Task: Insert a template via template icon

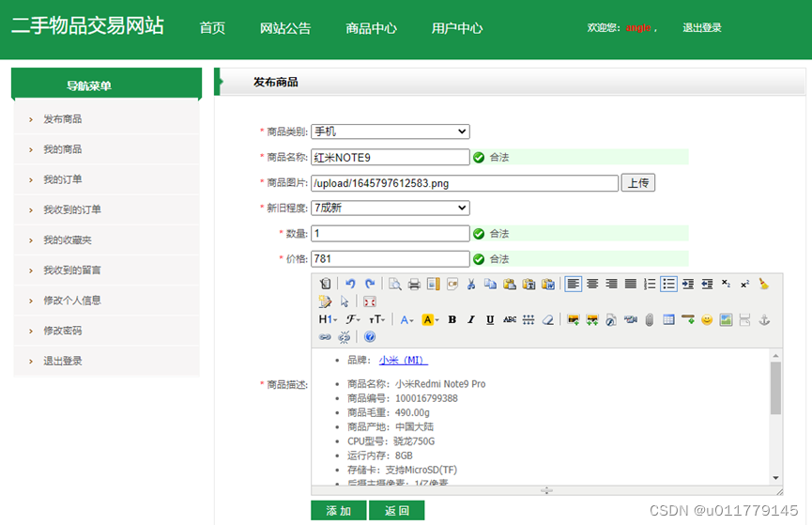Action: 433,284
